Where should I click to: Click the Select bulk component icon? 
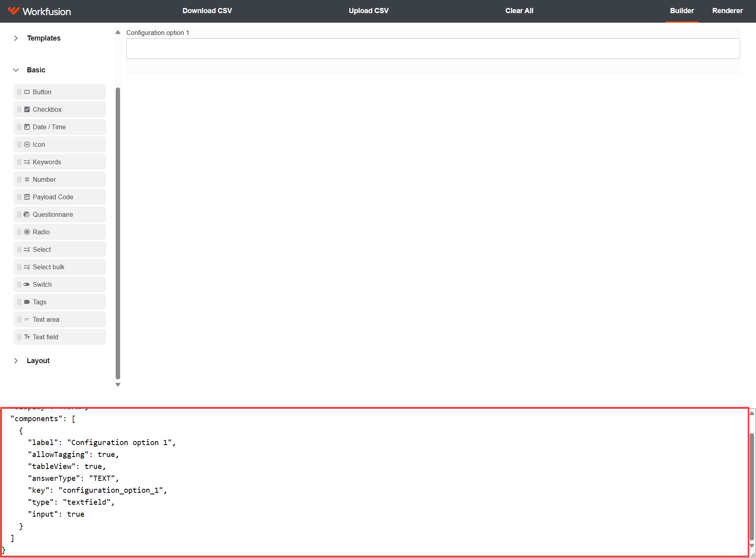pyautogui.click(x=27, y=267)
